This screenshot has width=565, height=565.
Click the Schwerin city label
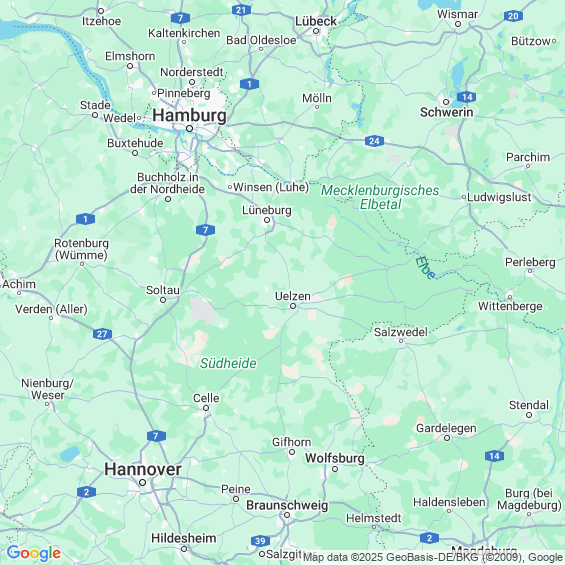(446, 112)
